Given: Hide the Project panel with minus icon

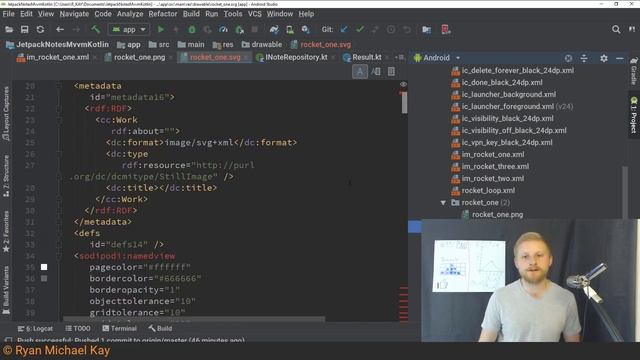Looking at the screenshot, I should 619,58.
